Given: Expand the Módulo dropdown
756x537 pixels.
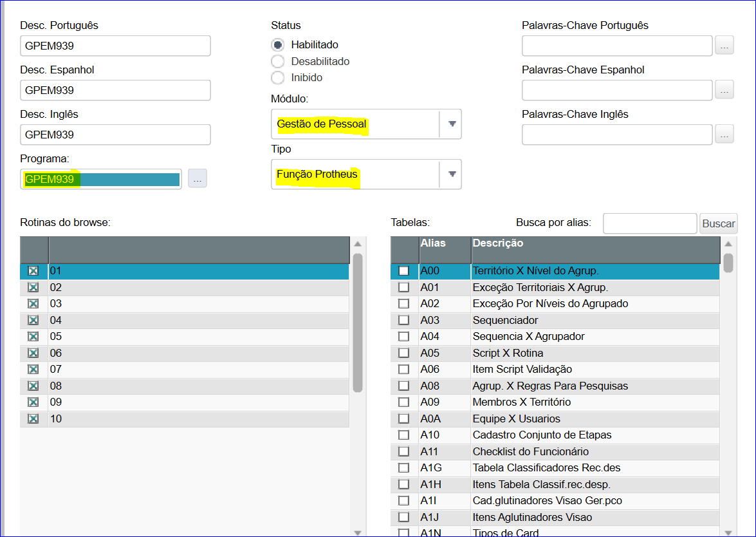Looking at the screenshot, I should (452, 124).
